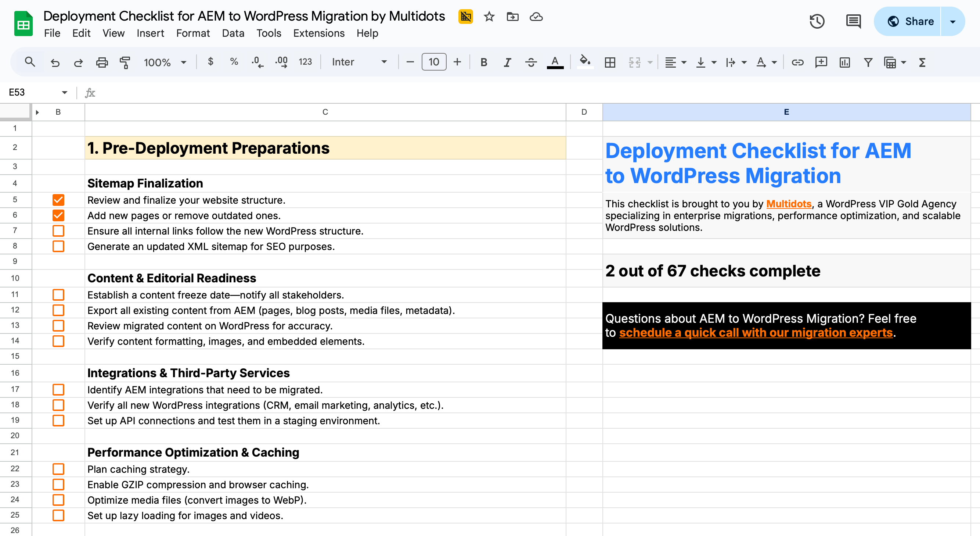Image resolution: width=980 pixels, height=536 pixels.
Task: Check 'Set up lazy loading' item
Action: tap(58, 515)
